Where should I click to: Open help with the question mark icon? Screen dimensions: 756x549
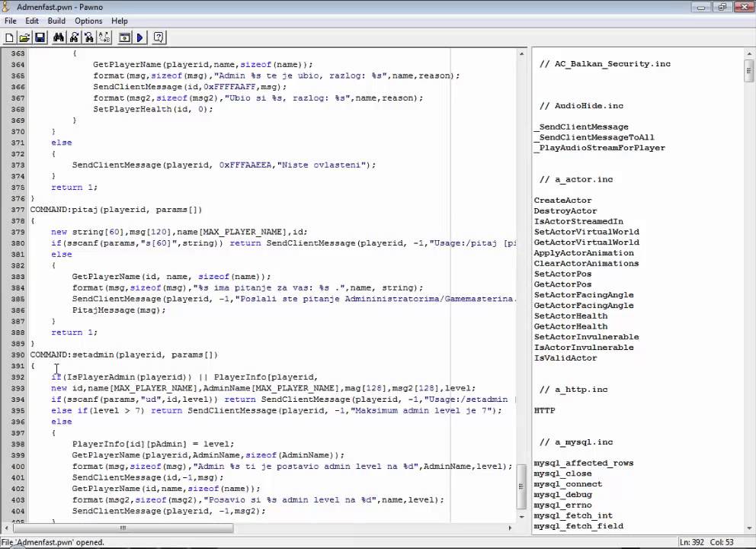[159, 37]
